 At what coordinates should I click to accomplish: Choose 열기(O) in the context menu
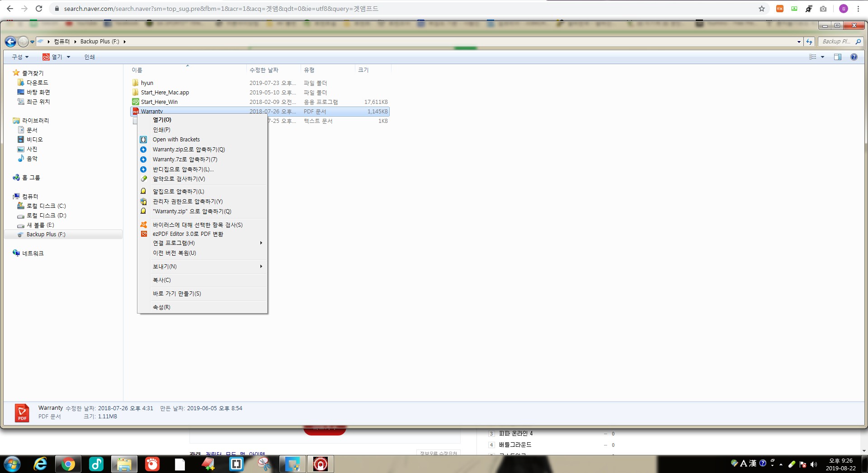click(x=202, y=120)
